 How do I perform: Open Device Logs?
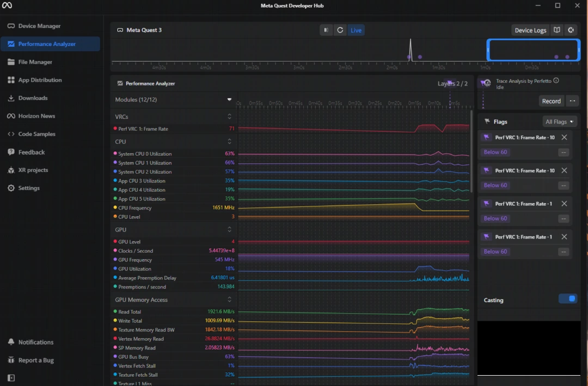click(530, 30)
